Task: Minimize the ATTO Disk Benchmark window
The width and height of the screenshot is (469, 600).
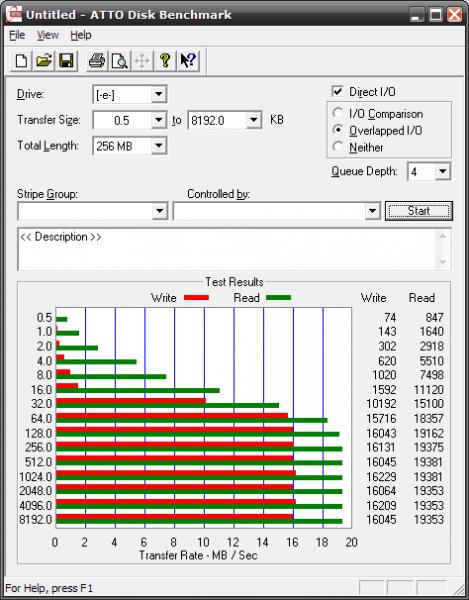Action: pyautogui.click(x=417, y=15)
